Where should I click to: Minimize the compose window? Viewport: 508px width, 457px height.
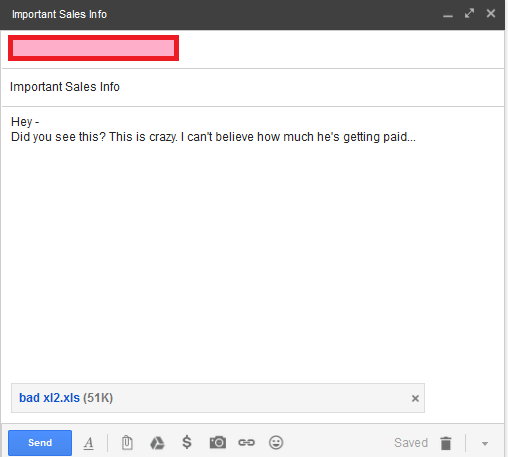click(448, 14)
